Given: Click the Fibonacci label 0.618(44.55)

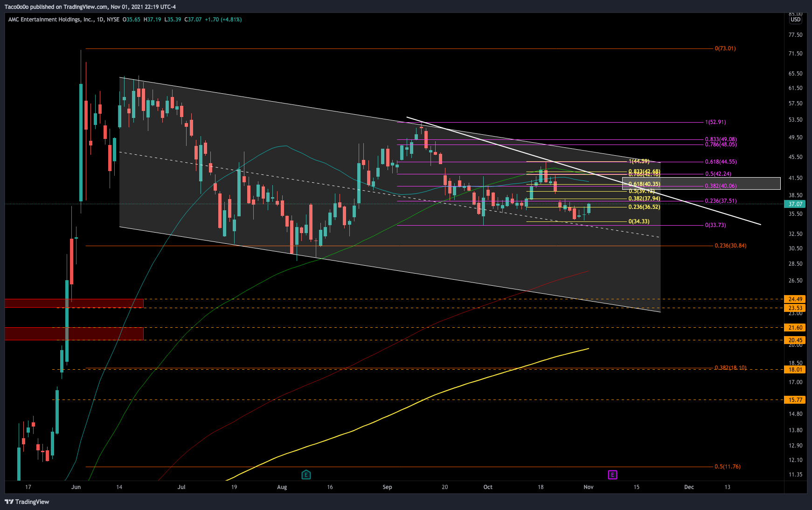Looking at the screenshot, I should (721, 162).
